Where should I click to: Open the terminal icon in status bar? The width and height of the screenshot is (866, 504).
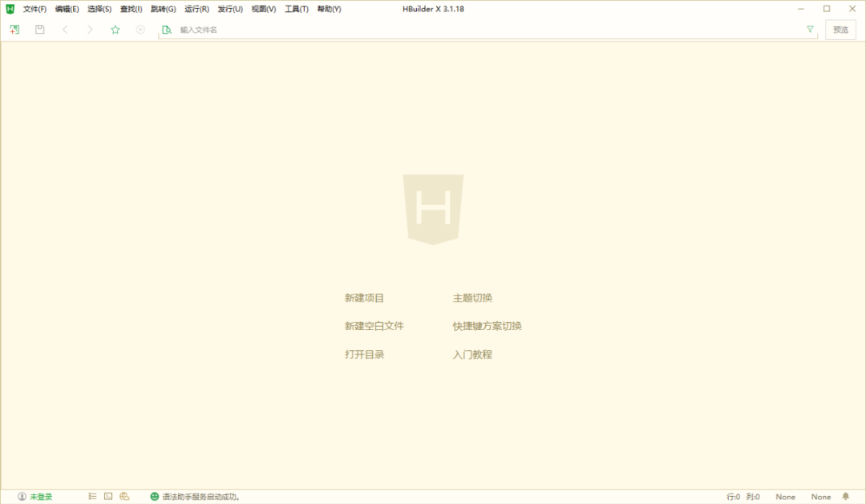click(108, 496)
